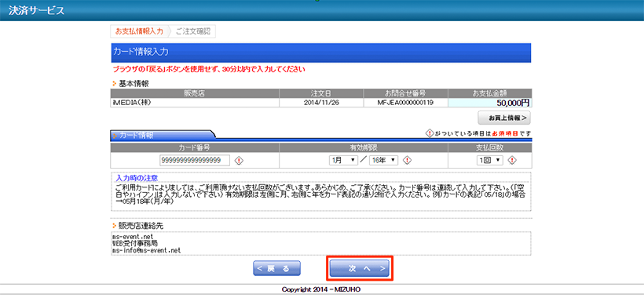The height and width of the screenshot is (298, 644).
Task: Click the 決済サービス header title
Action: (x=37, y=11)
